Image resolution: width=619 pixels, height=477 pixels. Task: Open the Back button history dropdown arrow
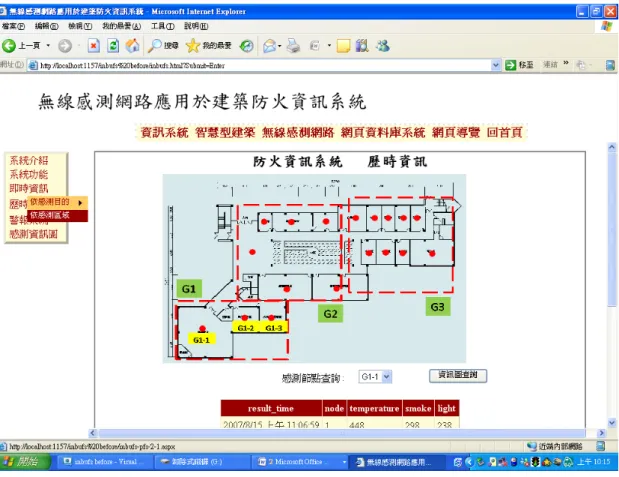tap(48, 46)
